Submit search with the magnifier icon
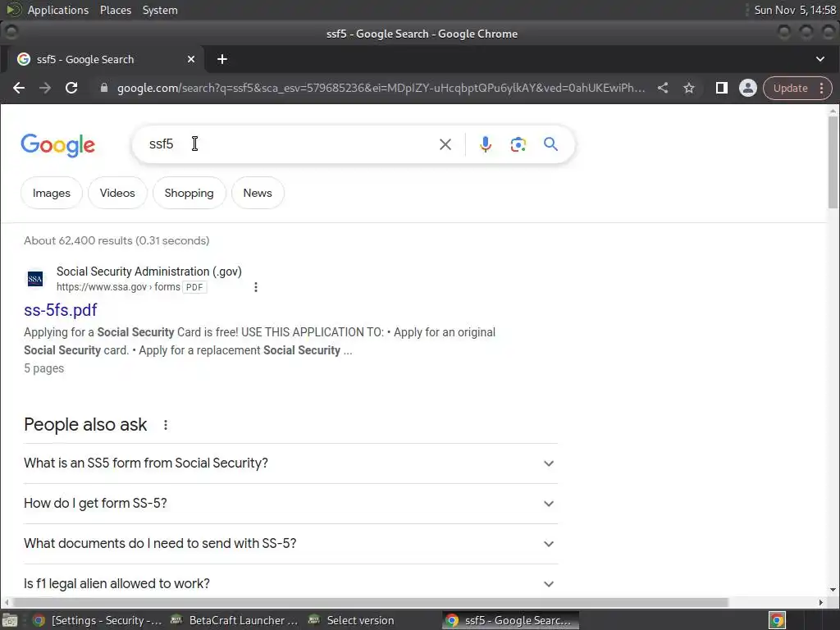Image resolution: width=840 pixels, height=630 pixels. (x=550, y=144)
